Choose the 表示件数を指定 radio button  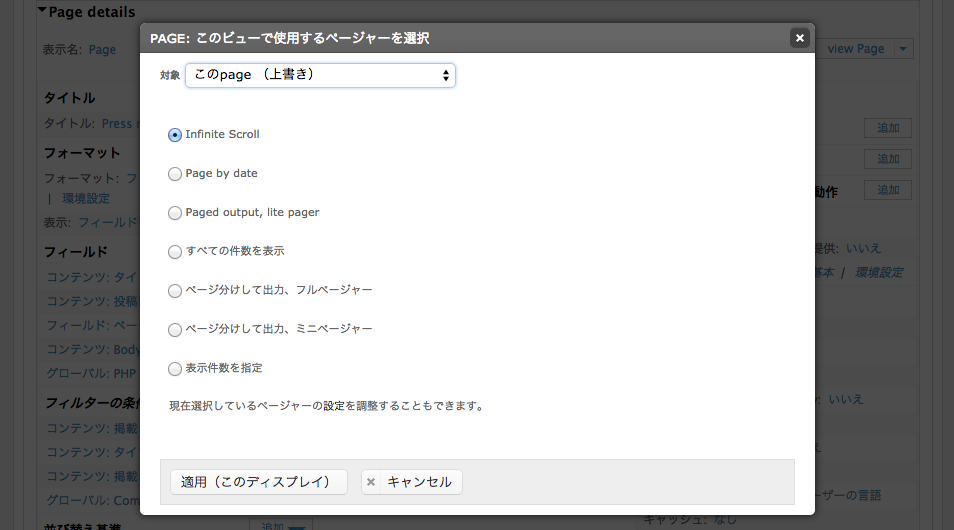point(175,369)
